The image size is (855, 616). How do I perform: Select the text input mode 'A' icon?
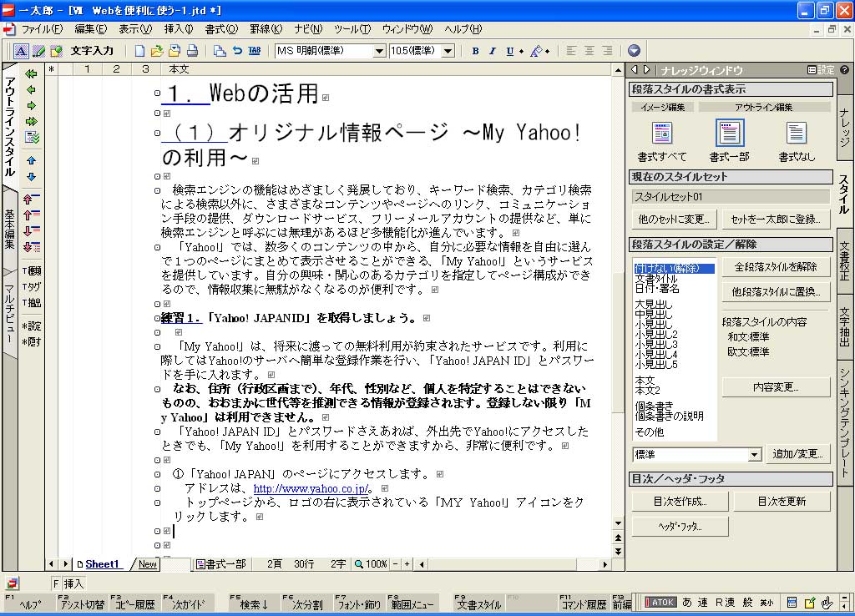[x=21, y=51]
